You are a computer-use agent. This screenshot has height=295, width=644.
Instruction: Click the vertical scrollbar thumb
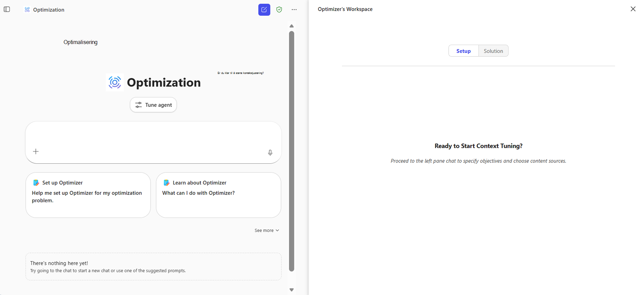(292, 151)
